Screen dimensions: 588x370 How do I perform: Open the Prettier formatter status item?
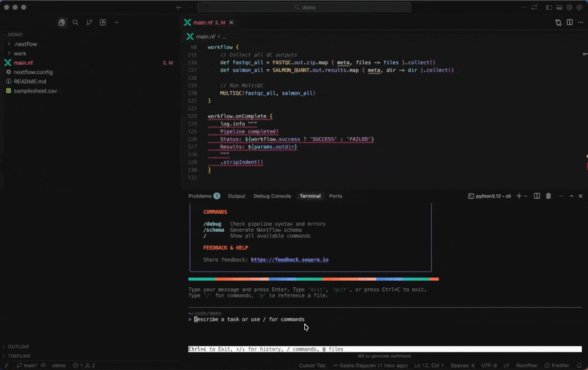[x=558, y=365]
